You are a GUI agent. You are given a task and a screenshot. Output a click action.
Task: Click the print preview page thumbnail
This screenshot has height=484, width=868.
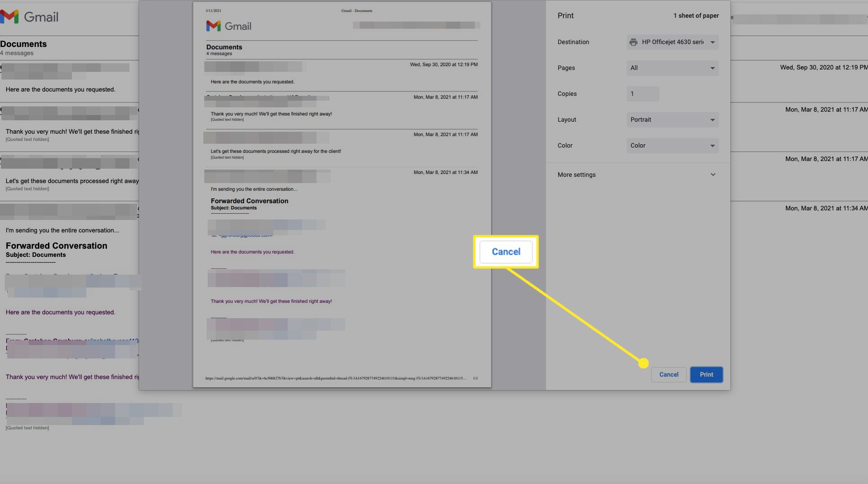(x=342, y=195)
